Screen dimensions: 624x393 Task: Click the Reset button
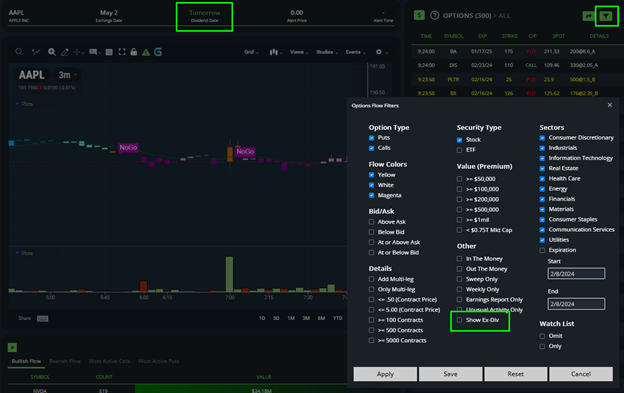515,374
